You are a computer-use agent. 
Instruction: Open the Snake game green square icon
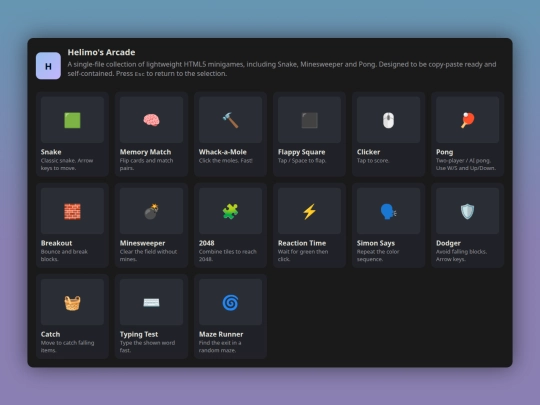[72, 120]
